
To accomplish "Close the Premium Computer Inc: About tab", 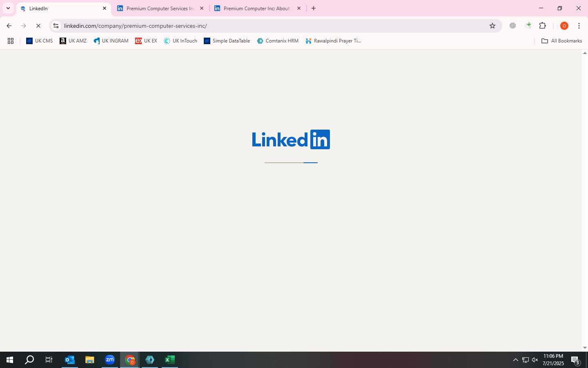I will [299, 8].
